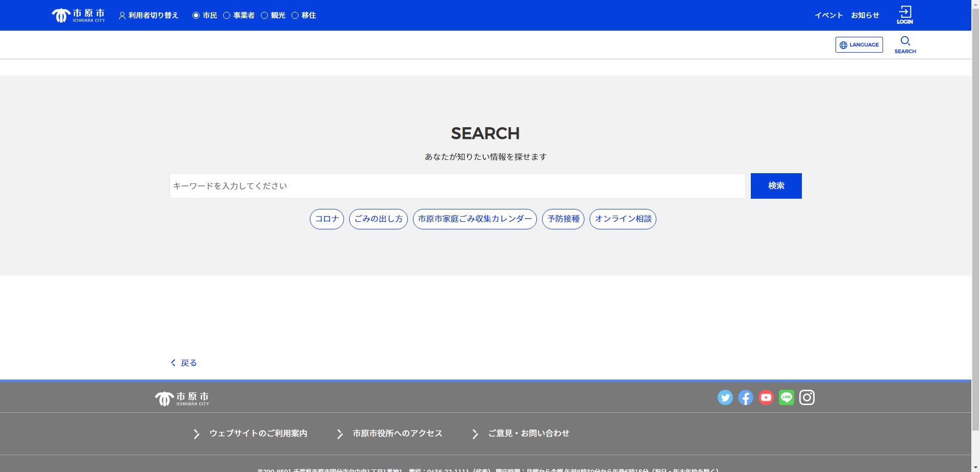Select the 予防接種 keyword tag
Image resolution: width=980 pixels, height=472 pixels.
coord(563,219)
